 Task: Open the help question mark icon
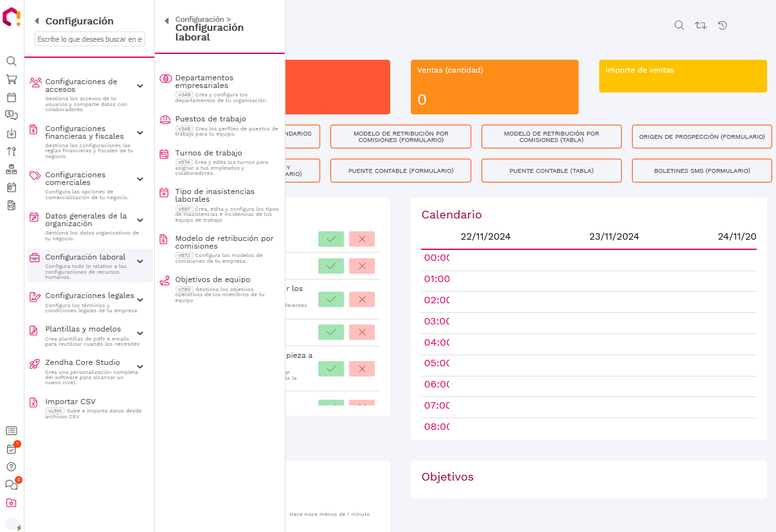(11, 467)
